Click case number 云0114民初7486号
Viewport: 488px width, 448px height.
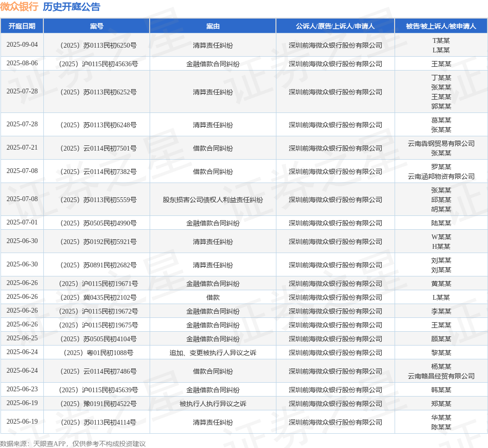pyautogui.click(x=98, y=371)
